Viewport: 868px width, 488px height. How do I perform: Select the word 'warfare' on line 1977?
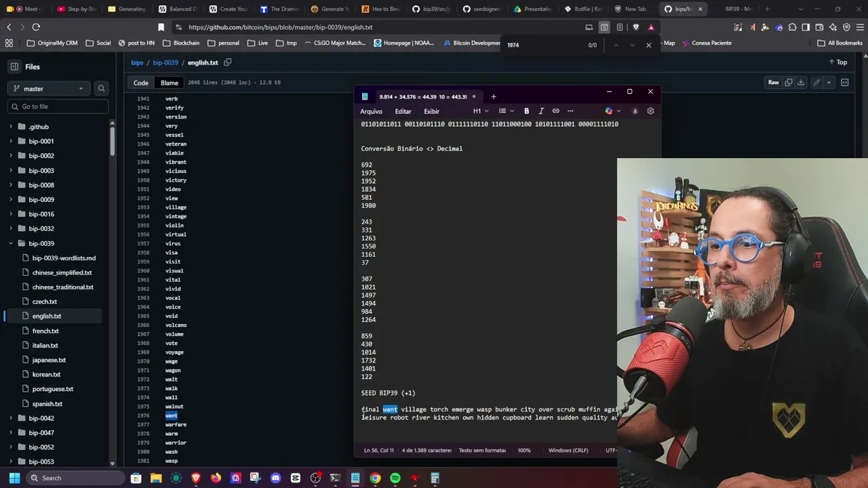[x=176, y=425]
